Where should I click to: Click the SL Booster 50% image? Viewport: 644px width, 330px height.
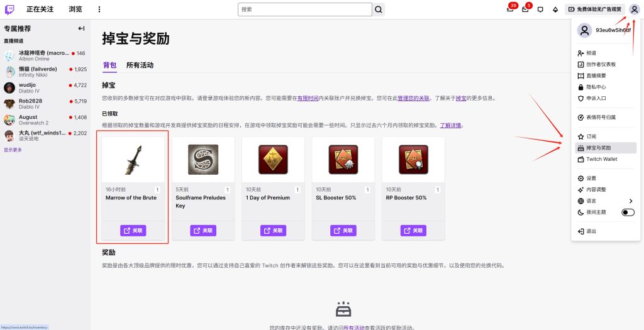pyautogui.click(x=343, y=160)
